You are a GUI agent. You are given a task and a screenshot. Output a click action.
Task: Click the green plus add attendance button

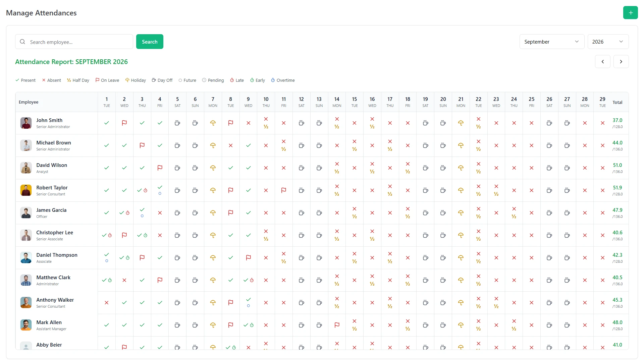[x=630, y=13]
